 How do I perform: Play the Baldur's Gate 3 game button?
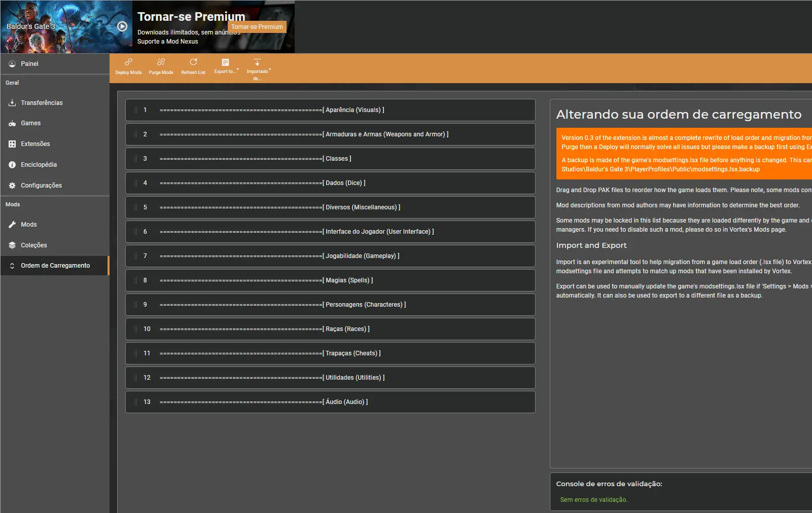(x=122, y=26)
